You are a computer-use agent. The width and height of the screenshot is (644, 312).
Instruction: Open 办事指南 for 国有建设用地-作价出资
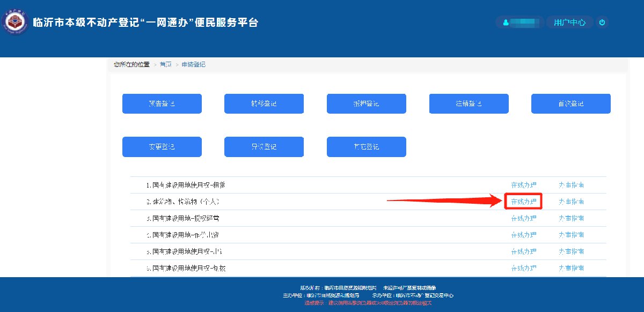pyautogui.click(x=571, y=235)
